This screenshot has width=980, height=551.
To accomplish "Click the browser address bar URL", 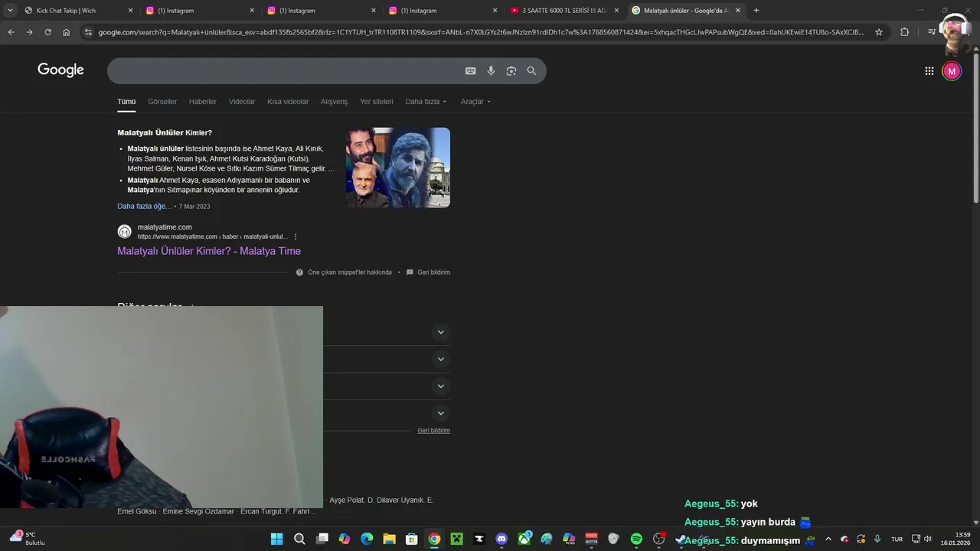I will coord(481,32).
